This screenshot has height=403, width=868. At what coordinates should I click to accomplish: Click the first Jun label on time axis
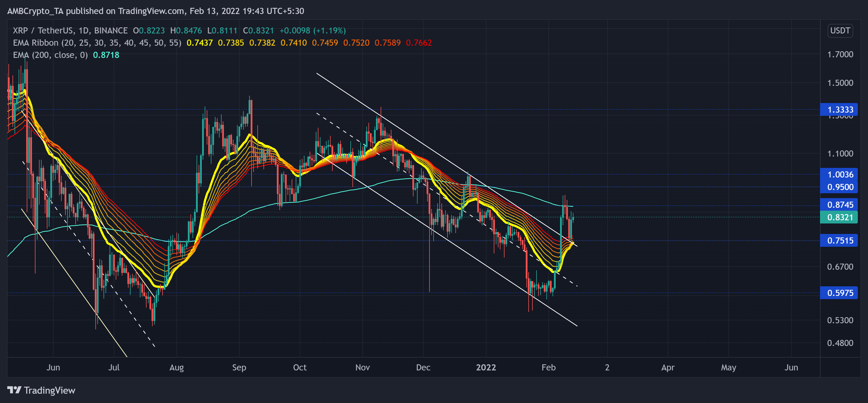53,367
